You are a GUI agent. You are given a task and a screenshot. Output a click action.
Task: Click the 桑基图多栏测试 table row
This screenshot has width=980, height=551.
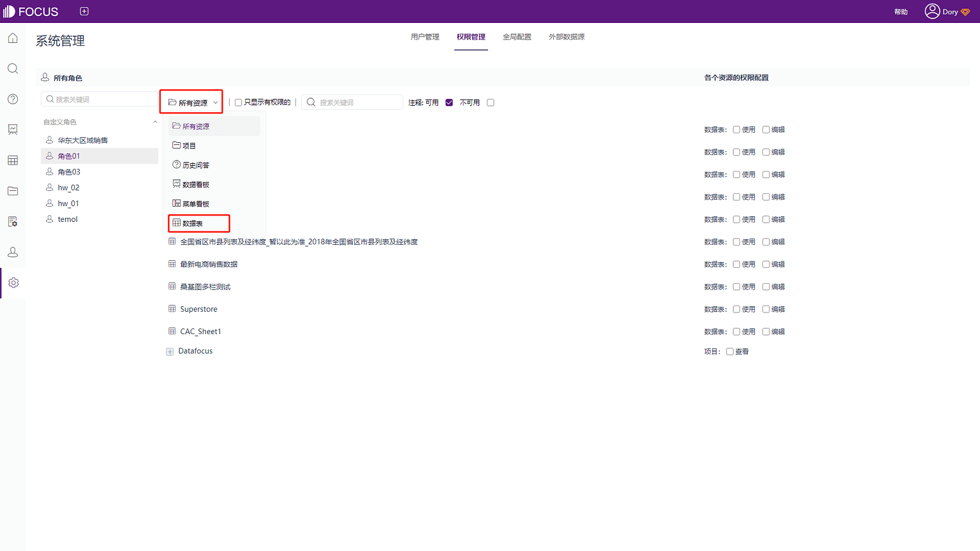click(x=205, y=287)
